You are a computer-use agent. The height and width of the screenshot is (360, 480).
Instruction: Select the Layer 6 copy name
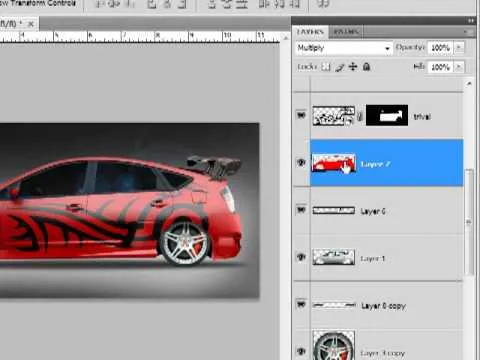(x=383, y=306)
